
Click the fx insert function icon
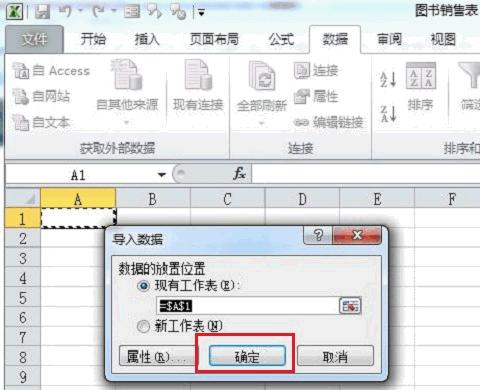click(x=239, y=174)
